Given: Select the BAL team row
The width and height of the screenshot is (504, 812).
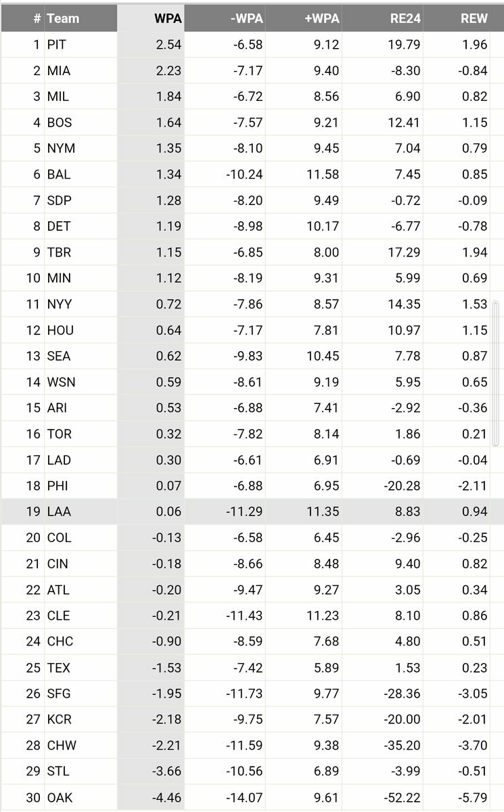Looking at the screenshot, I should point(252,175).
